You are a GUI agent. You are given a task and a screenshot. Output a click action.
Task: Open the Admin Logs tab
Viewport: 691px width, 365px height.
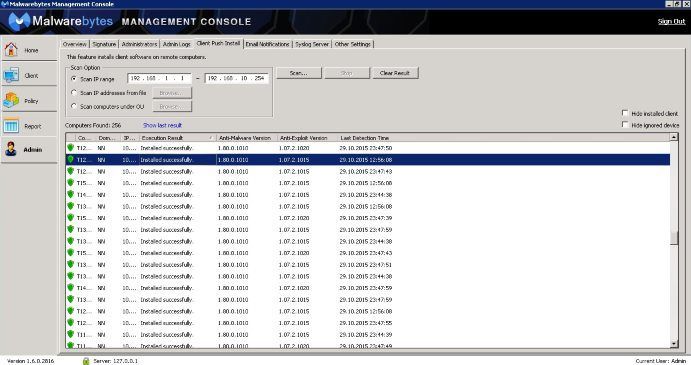click(176, 44)
